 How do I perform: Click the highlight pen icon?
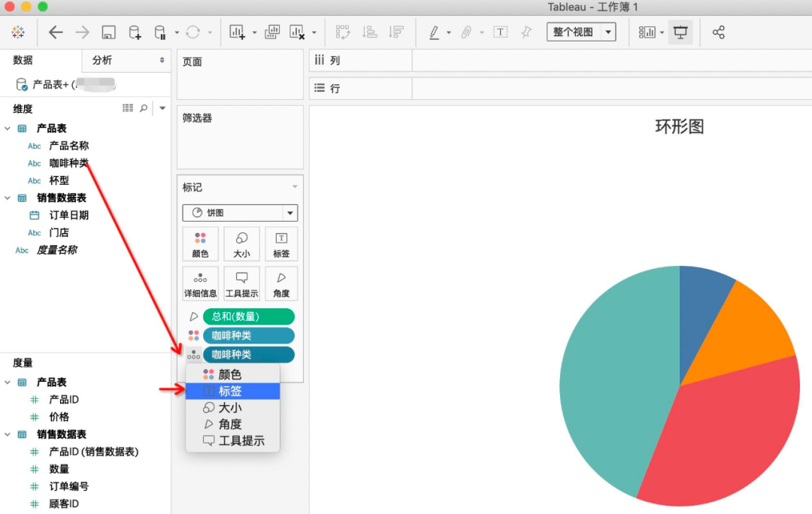tap(434, 32)
